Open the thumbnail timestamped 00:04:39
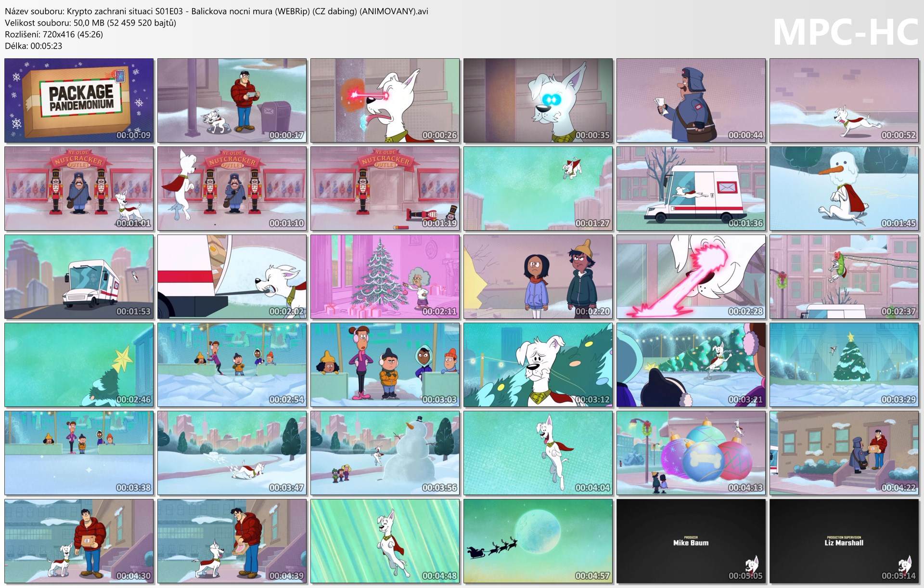 click(232, 541)
